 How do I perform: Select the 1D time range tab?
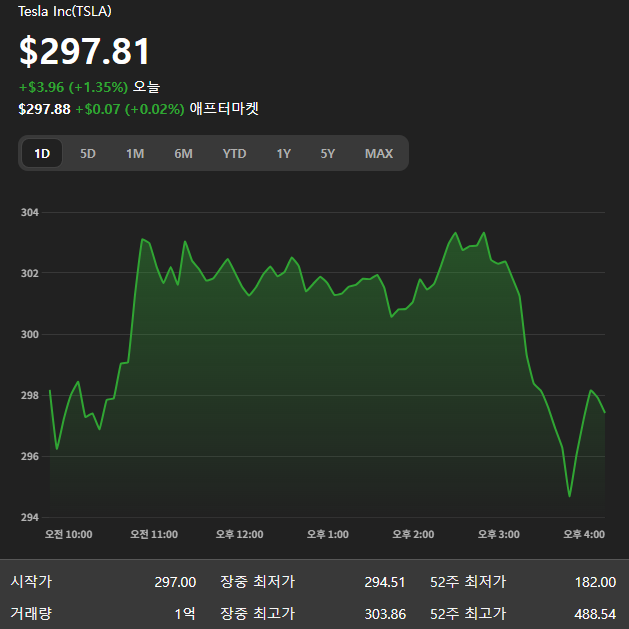42,153
